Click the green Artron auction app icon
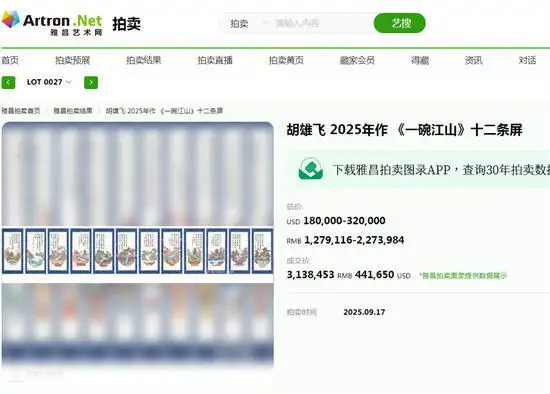The height and width of the screenshot is (394, 550). pos(310,169)
